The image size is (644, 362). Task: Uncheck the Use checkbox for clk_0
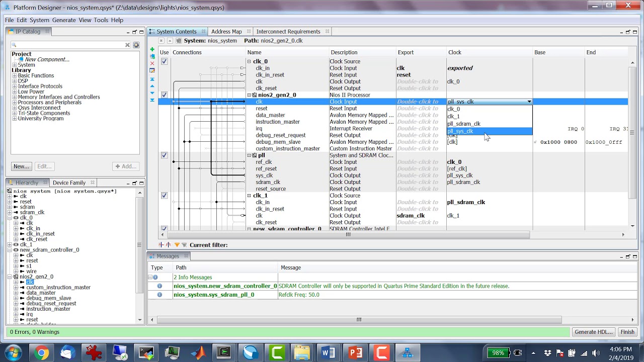pyautogui.click(x=164, y=61)
